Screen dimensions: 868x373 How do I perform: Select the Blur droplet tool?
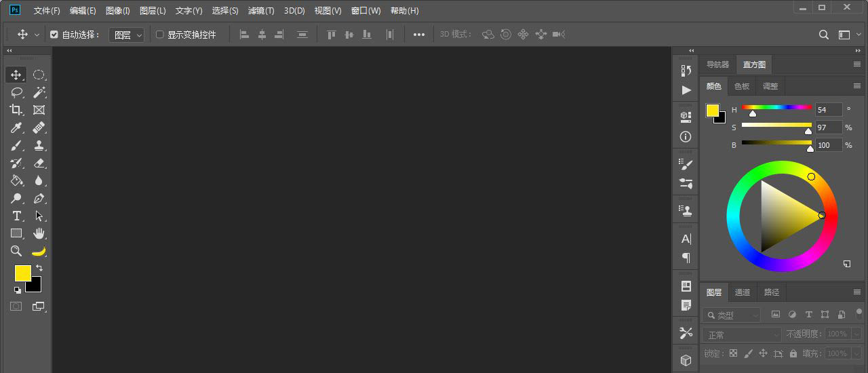coord(39,180)
